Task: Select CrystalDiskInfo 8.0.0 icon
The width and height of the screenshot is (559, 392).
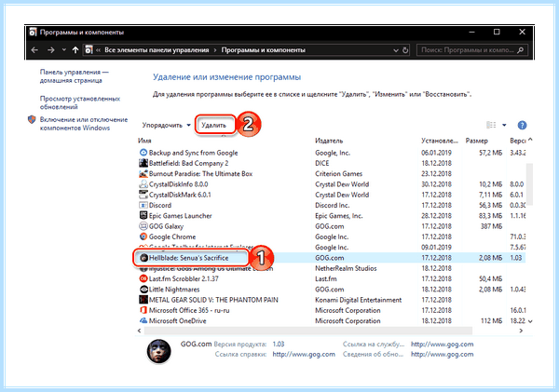Action: pyautogui.click(x=143, y=184)
